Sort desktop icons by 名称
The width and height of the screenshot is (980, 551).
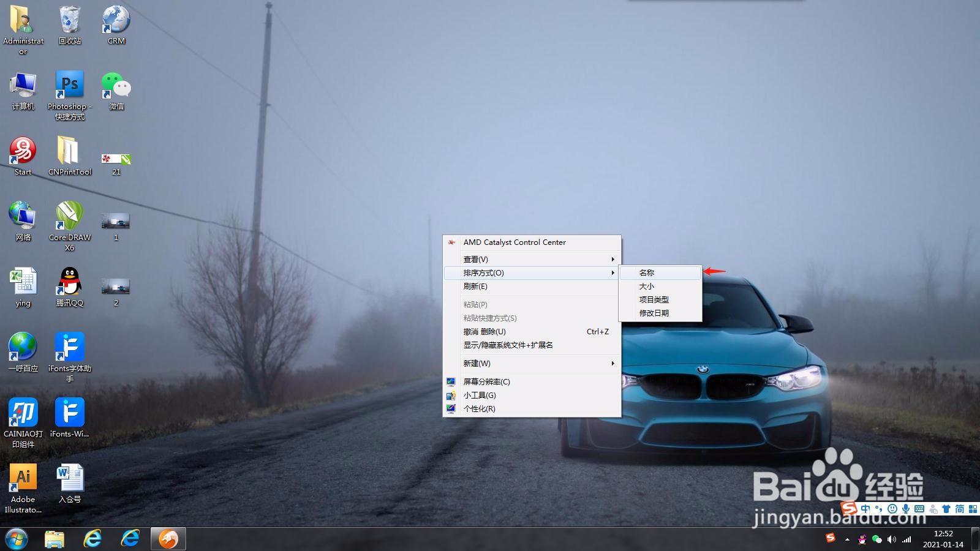point(660,273)
